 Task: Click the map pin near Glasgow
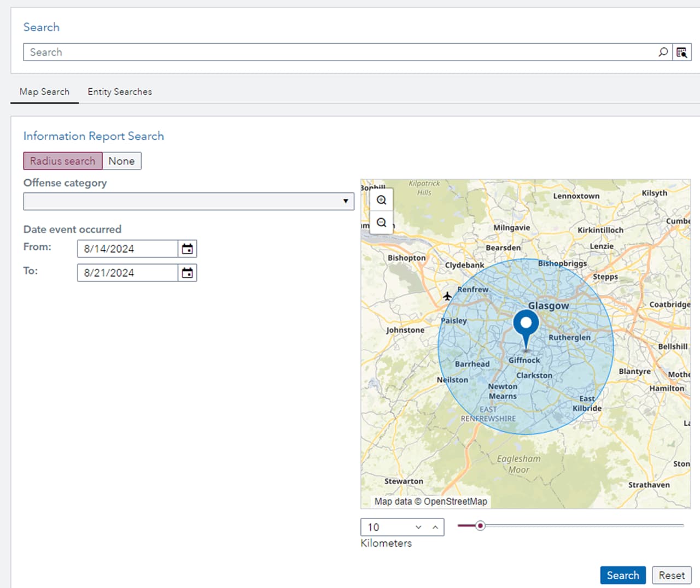click(x=526, y=324)
